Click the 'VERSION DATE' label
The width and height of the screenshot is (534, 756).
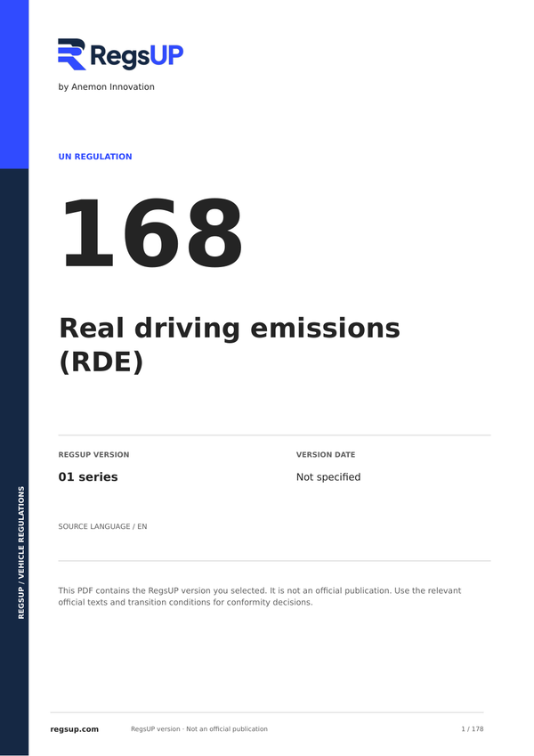pos(326,455)
